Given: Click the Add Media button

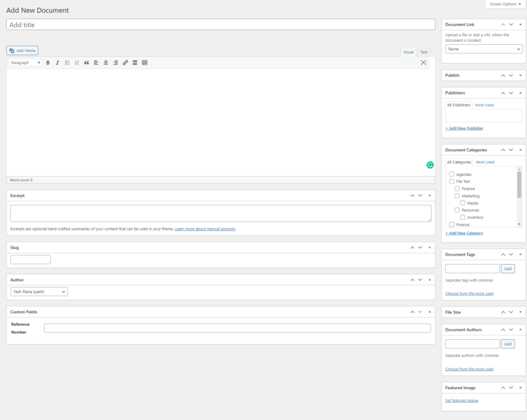Looking at the screenshot, I should (22, 51).
